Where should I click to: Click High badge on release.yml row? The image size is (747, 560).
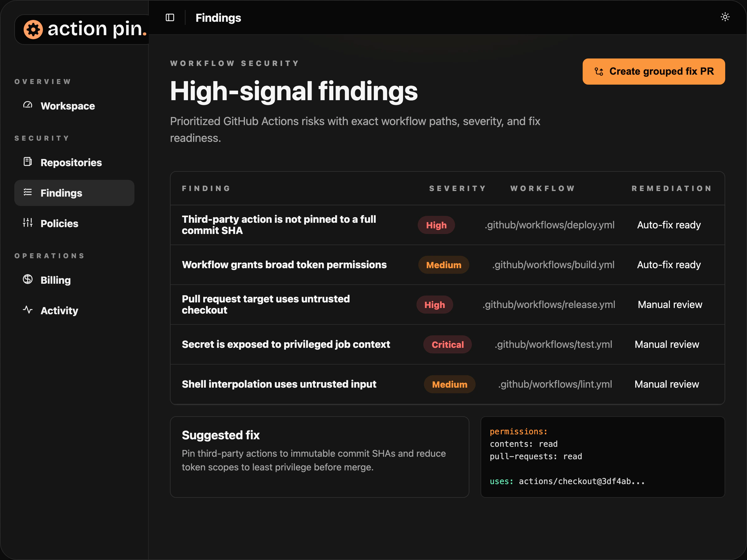(434, 305)
